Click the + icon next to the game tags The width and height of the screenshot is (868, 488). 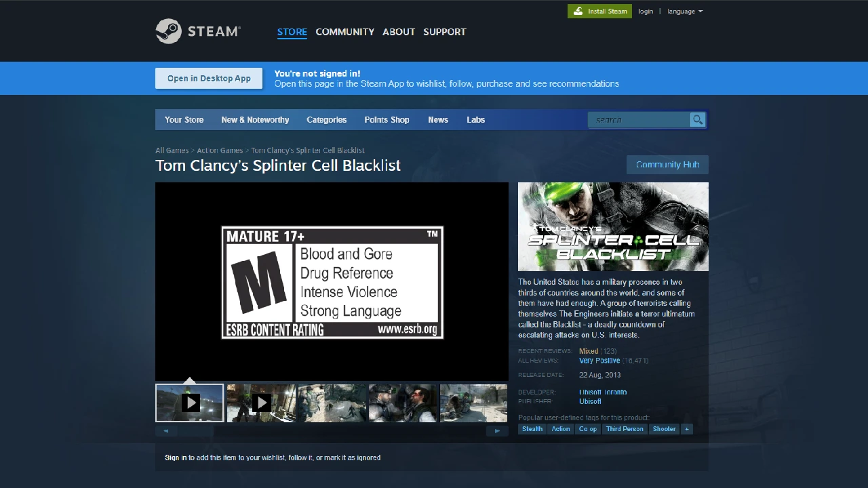[686, 428]
